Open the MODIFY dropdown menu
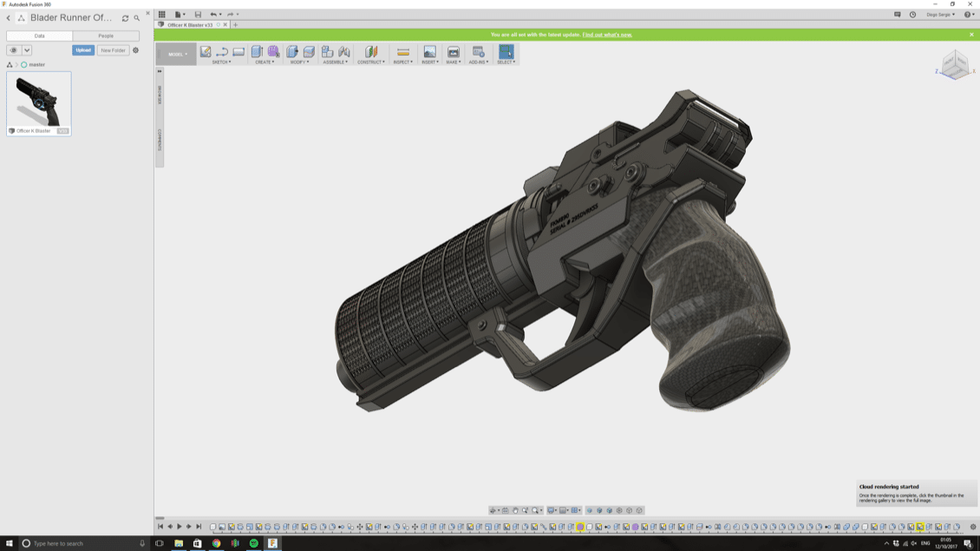Screen dimensions: 980x551 [299, 62]
